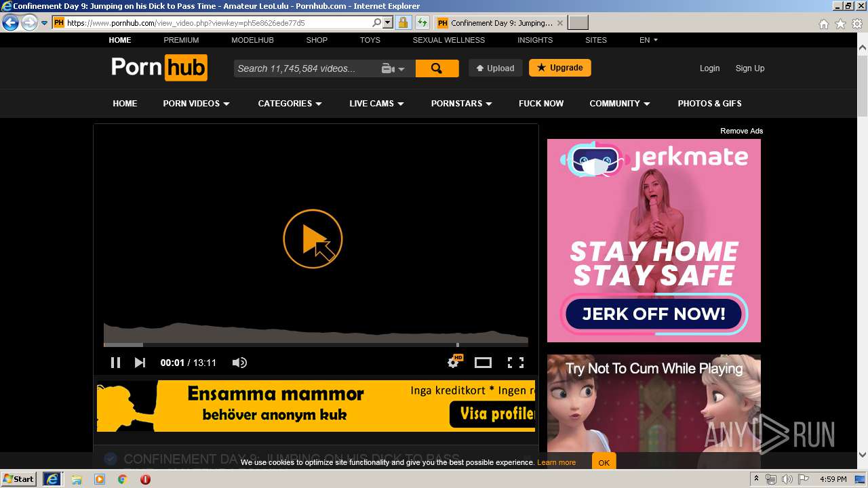The height and width of the screenshot is (488, 868).
Task: Open the File Explorer folder taskbar icon
Action: 77,479
